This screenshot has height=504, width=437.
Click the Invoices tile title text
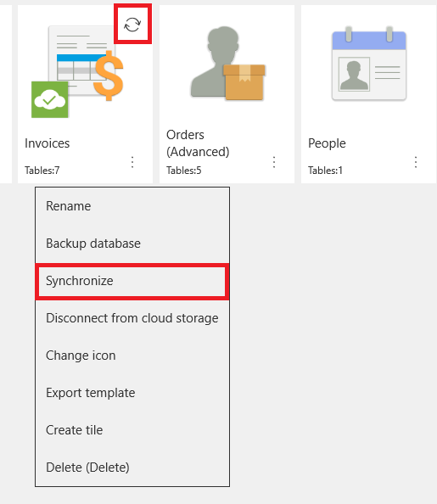tap(48, 143)
